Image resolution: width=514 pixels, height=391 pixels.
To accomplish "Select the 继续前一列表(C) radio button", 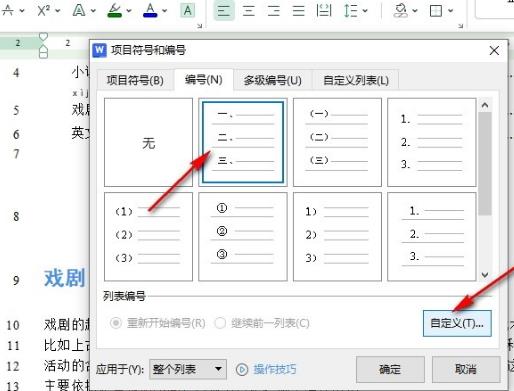I will point(220,323).
